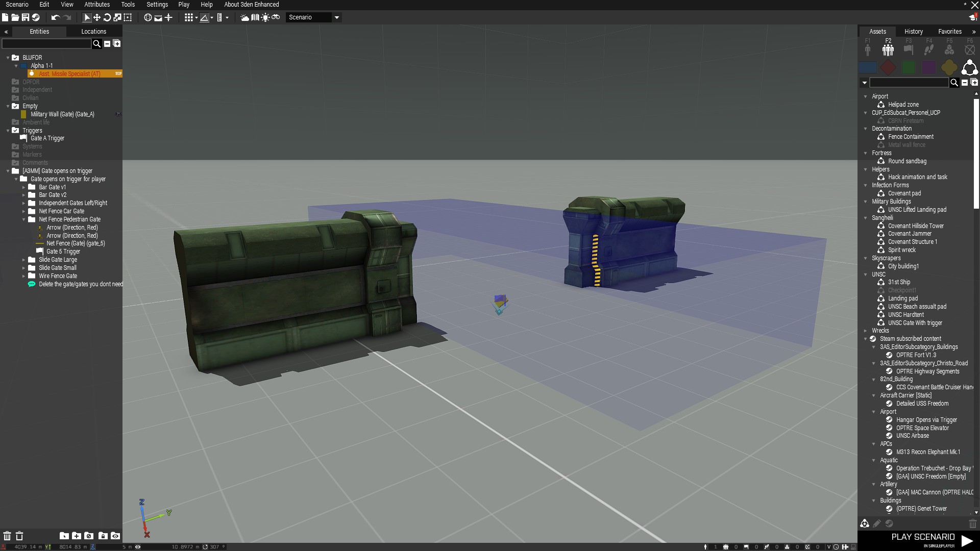Switch to the Entities tab
This screenshot has height=551, width=980.
point(39,32)
